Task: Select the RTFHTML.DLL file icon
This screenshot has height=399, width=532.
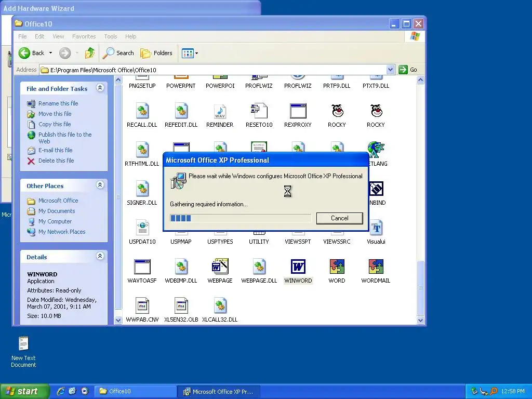Action: [142, 150]
